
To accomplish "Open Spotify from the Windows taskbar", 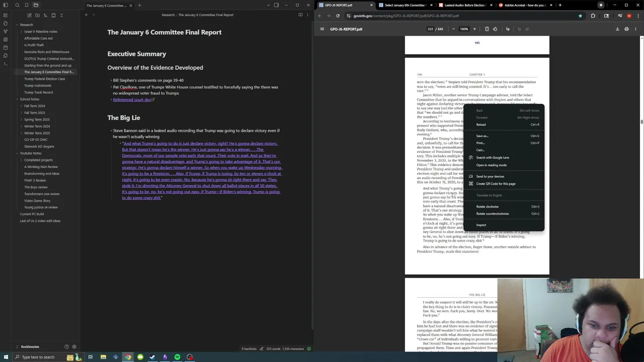I will pos(177,357).
